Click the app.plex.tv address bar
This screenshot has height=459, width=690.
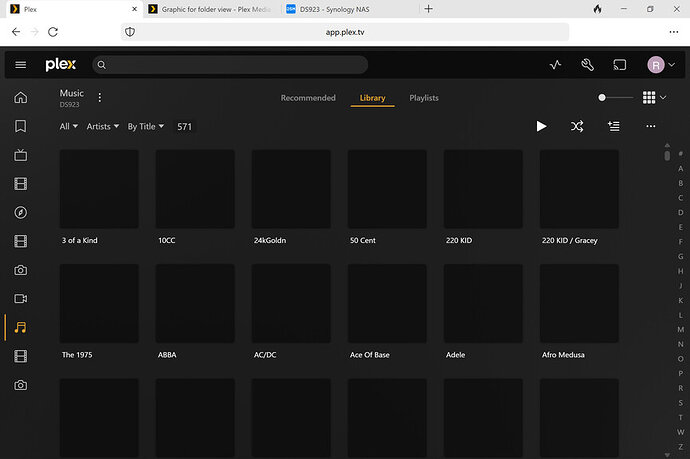point(345,32)
